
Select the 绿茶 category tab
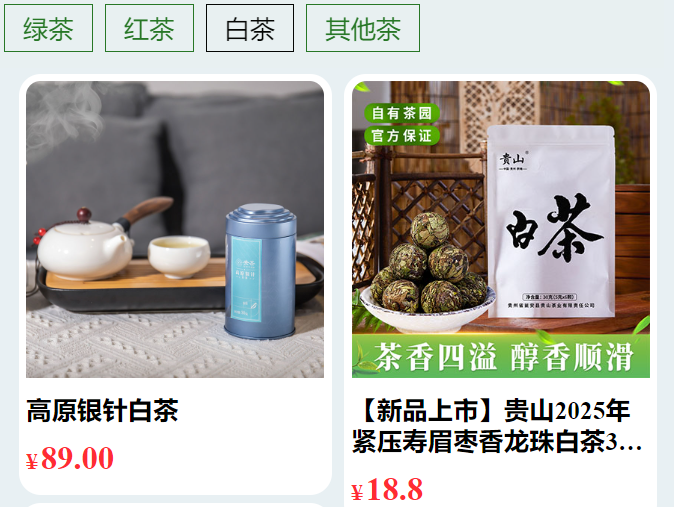tap(49, 28)
